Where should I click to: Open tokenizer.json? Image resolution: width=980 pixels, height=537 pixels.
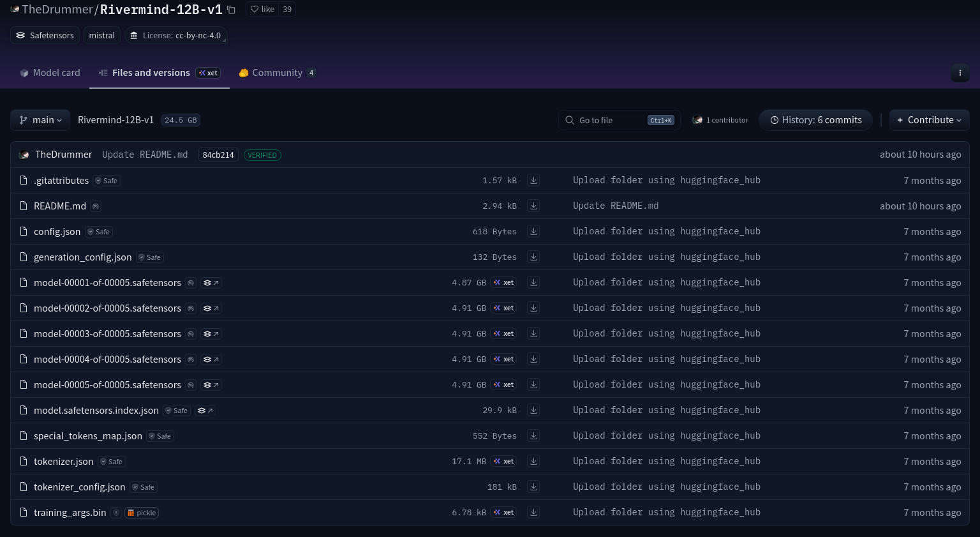click(x=63, y=462)
